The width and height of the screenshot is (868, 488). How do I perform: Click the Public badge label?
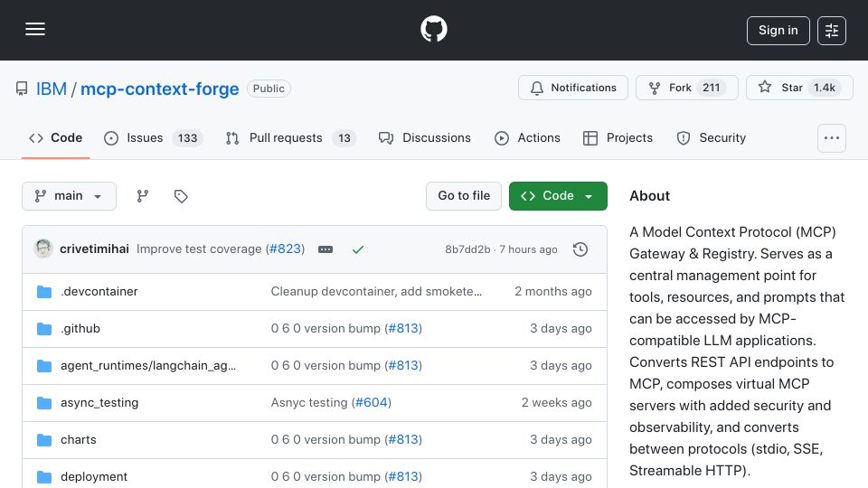[x=269, y=89]
